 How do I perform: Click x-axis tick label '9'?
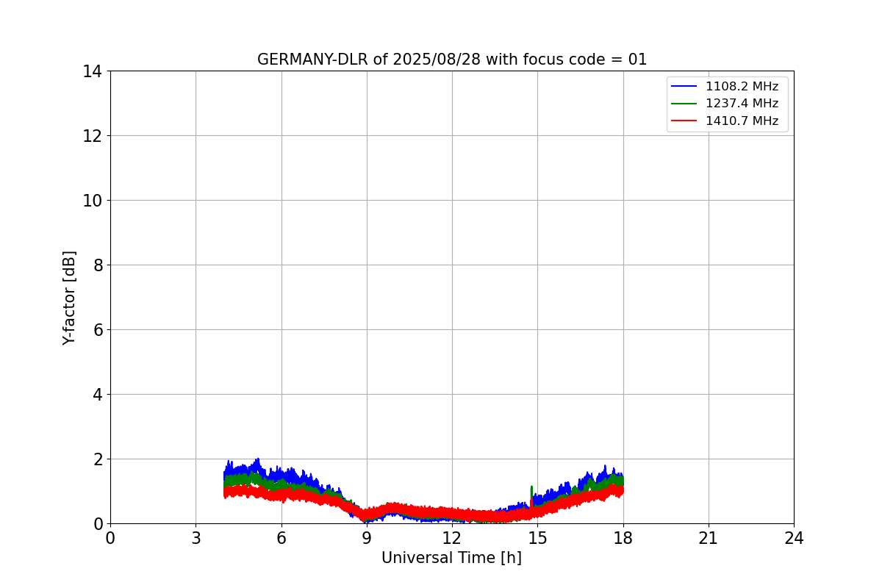pyautogui.click(x=367, y=539)
